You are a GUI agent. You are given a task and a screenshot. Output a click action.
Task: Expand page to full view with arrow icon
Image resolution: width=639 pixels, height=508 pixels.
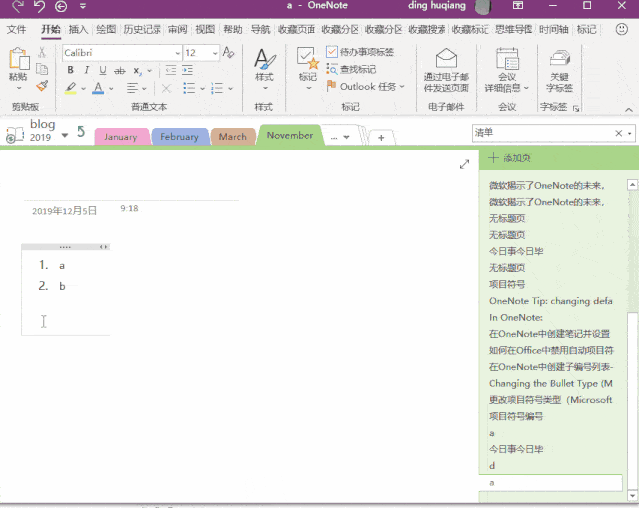pos(464,164)
